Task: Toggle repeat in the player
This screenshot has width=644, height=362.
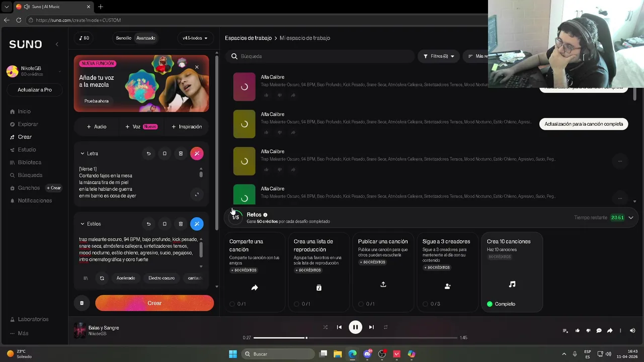Action: pyautogui.click(x=385, y=327)
